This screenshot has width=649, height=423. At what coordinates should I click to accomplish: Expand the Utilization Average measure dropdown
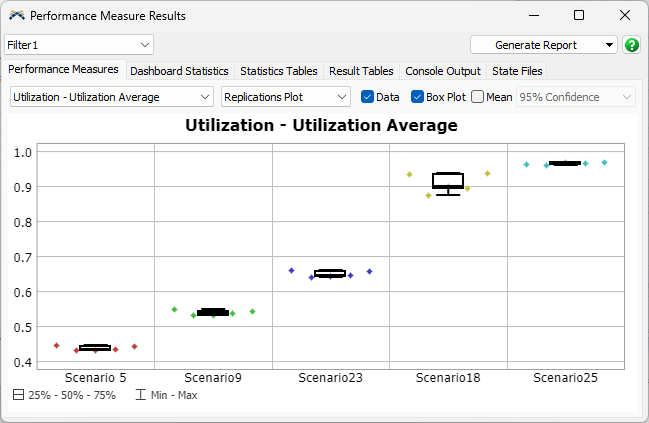tap(111, 97)
